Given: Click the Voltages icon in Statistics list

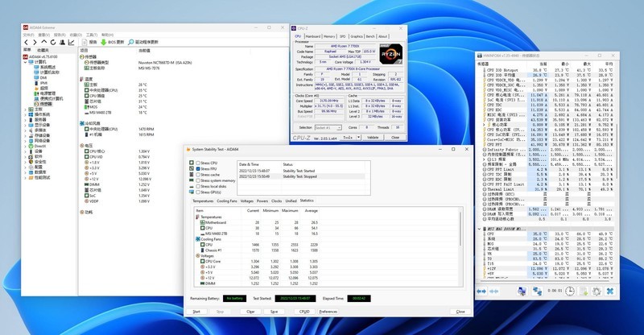Looking at the screenshot, I should pyautogui.click(x=198, y=255).
